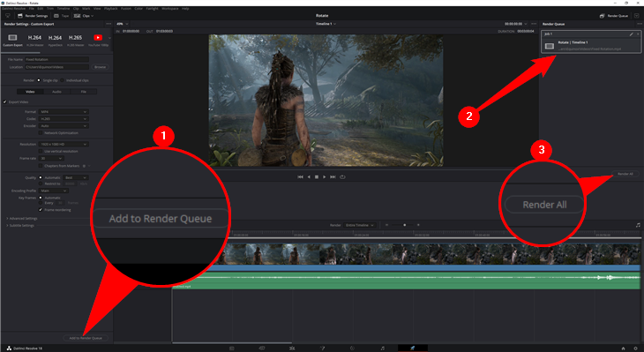644x352 pixels.
Task: Select the Single clip render option
Action: 39,80
